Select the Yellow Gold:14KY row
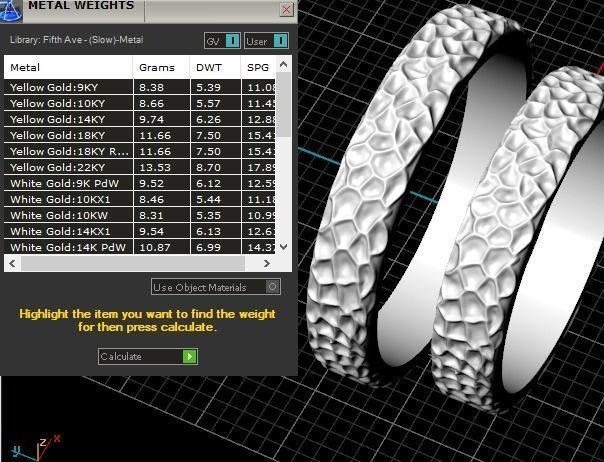 [139, 119]
